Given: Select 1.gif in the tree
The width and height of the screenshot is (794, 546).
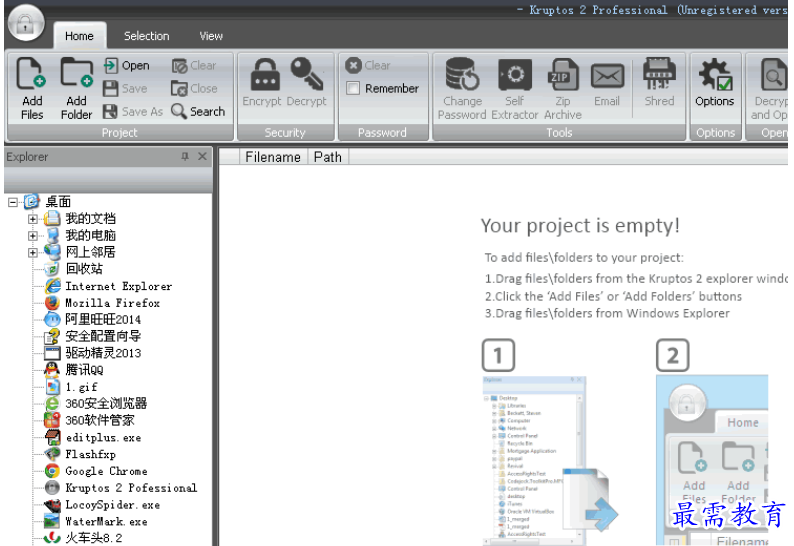Looking at the screenshot, I should 81,387.
